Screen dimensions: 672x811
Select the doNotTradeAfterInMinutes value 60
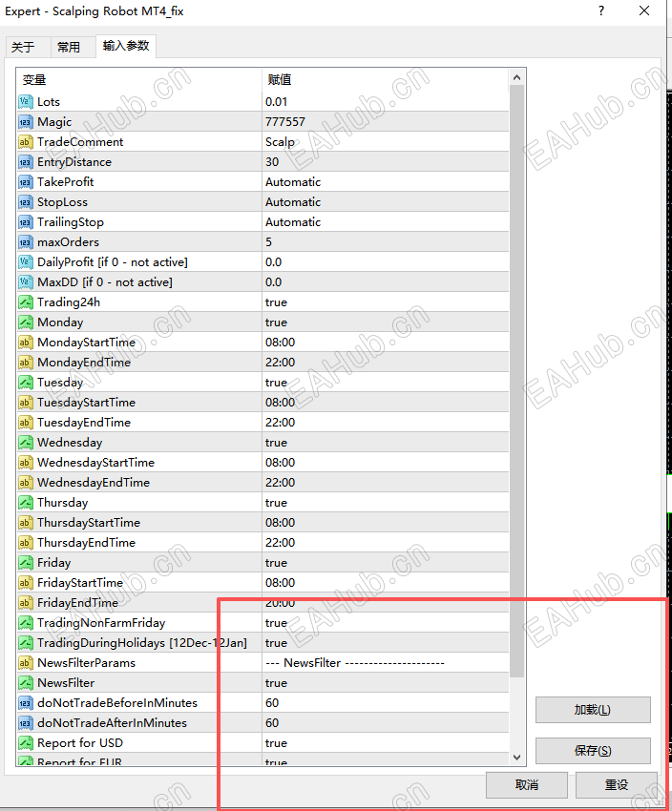click(x=272, y=723)
